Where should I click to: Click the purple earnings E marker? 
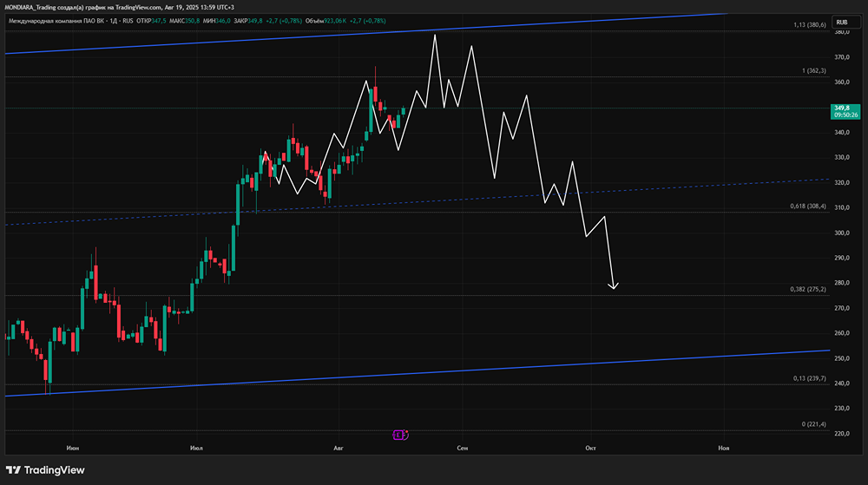[399, 436]
